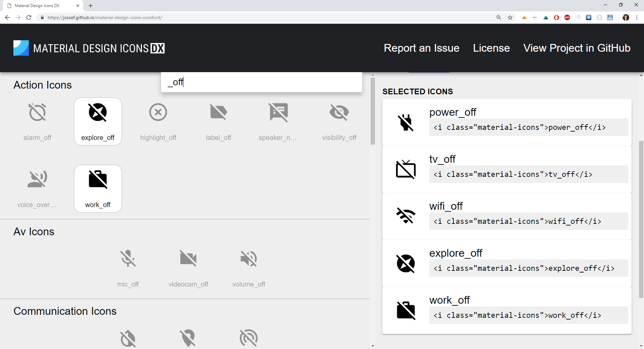Select the wifi_off code snippet
This screenshot has height=349, width=644.
pyautogui.click(x=529, y=221)
